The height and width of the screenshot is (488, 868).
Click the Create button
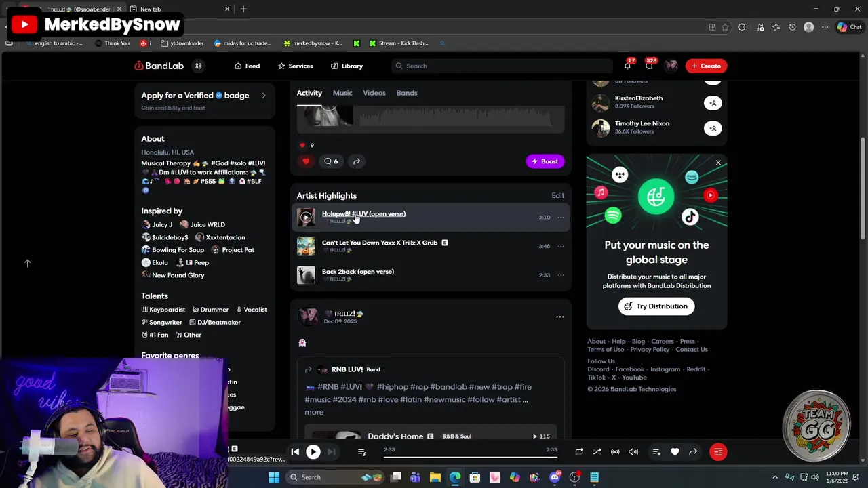(x=706, y=66)
